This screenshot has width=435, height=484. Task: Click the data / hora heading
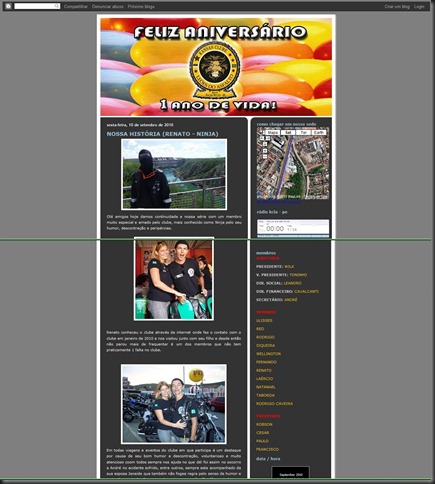coord(268,459)
